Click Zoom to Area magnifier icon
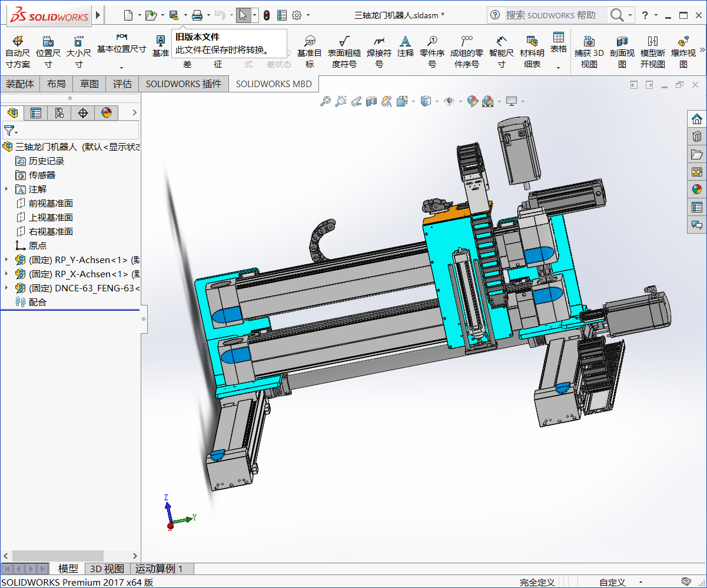This screenshot has width=707, height=588. point(341,101)
